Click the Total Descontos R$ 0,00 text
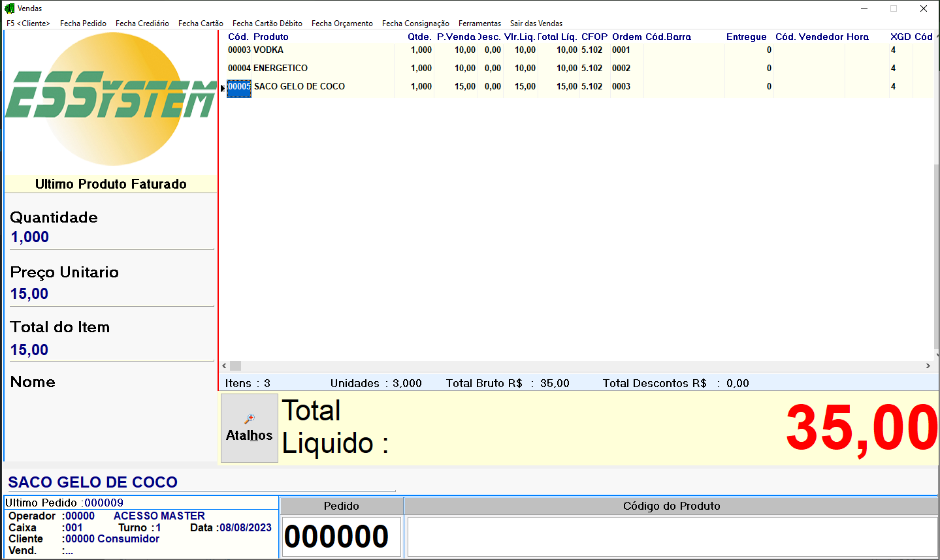 click(675, 383)
